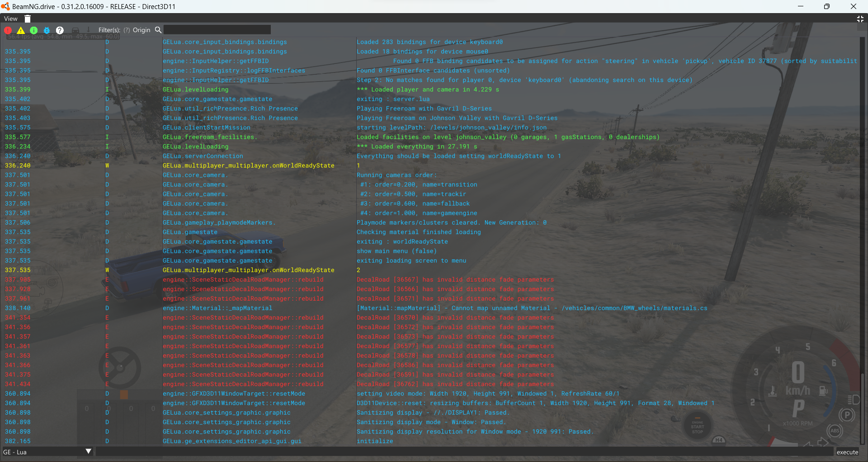Select 'engine::InputRegistry::logFFBInterfaces' origin

pyautogui.click(x=234, y=71)
